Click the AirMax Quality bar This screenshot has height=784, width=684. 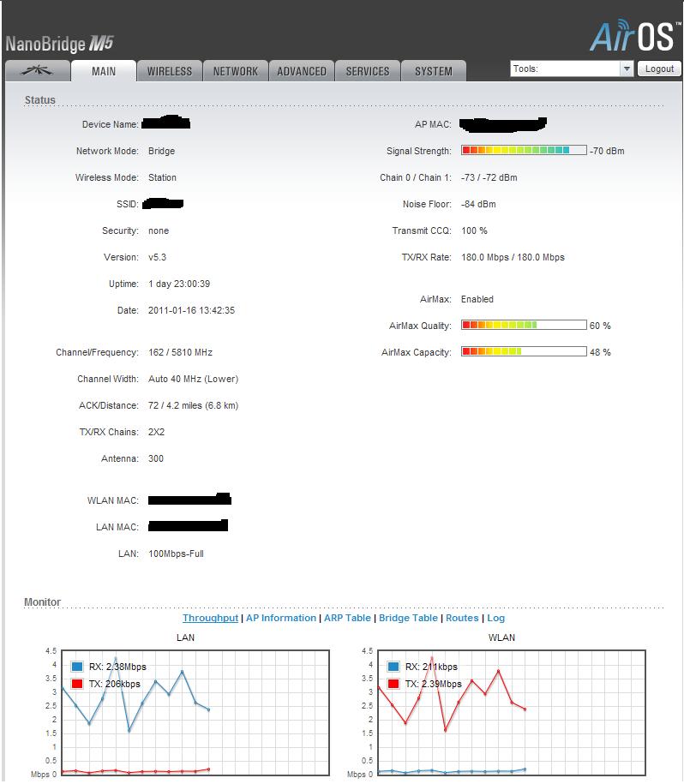pos(524,325)
